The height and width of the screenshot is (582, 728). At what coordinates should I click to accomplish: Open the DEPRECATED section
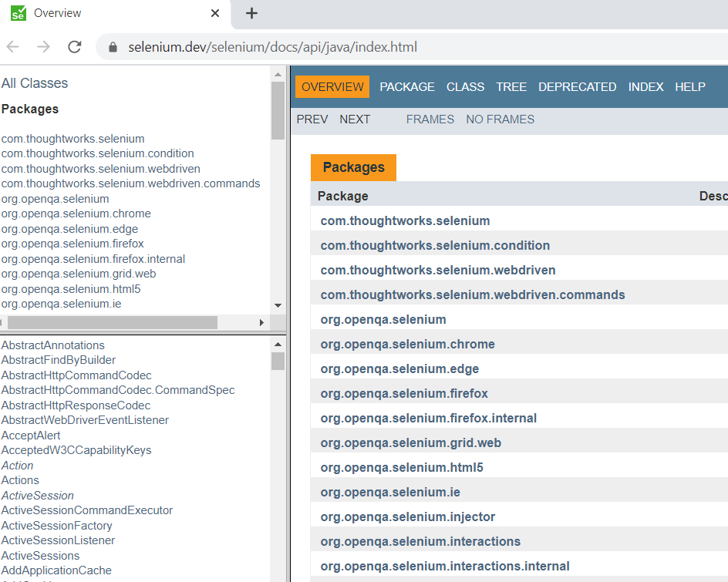(x=577, y=86)
